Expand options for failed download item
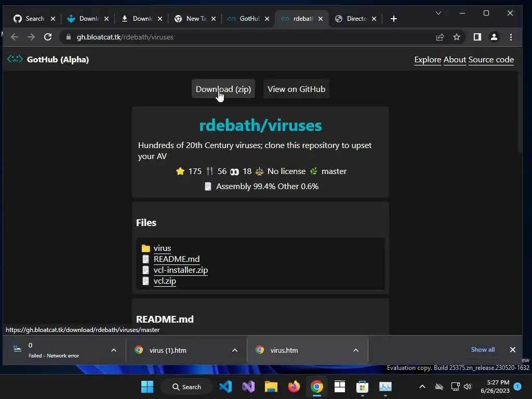This screenshot has height=399, width=532. pyautogui.click(x=114, y=350)
